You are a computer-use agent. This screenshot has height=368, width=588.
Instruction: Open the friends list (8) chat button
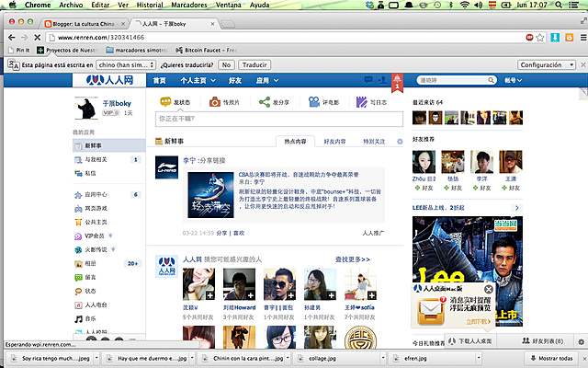543,341
